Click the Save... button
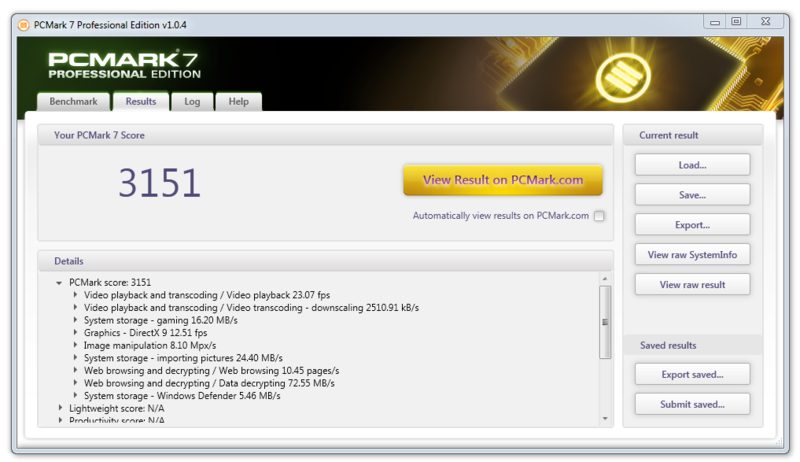Image resolution: width=800 pixels, height=462 pixels. [x=692, y=195]
